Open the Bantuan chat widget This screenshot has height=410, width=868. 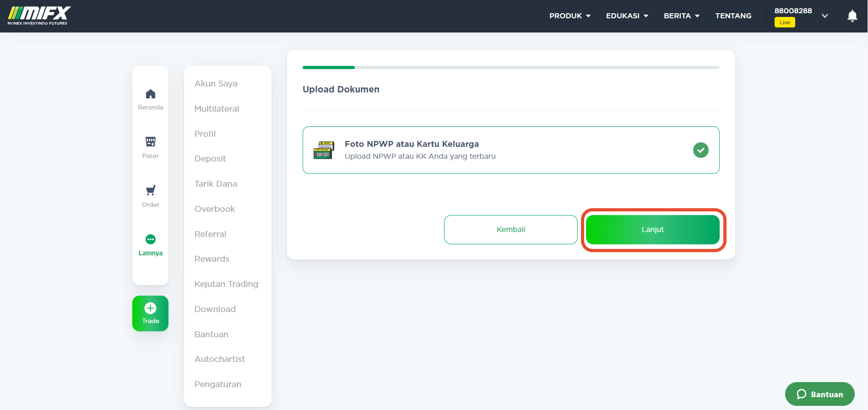(x=820, y=394)
